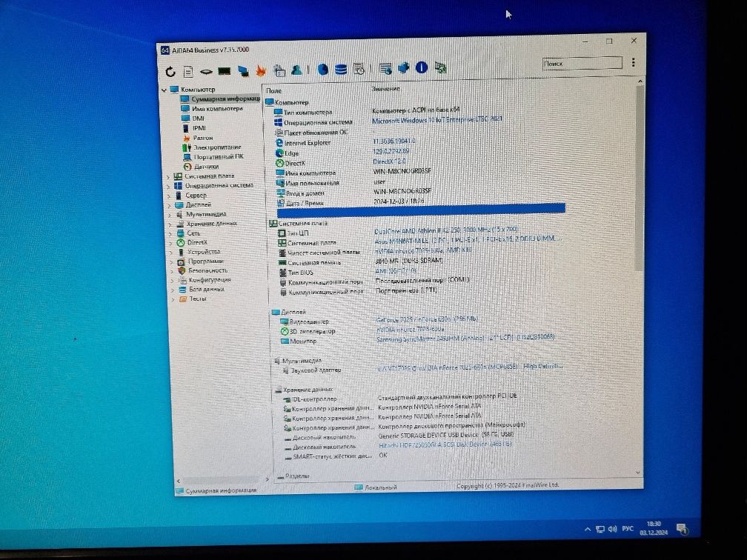This screenshot has height=560, width=747.
Task: Click the Refresh arrow toolbar icon
Action: tap(170, 72)
